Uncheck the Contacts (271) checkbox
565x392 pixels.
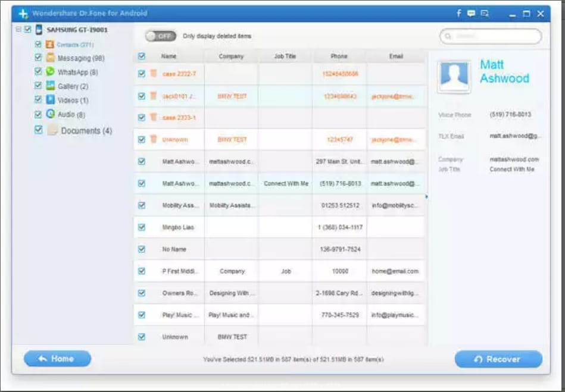(x=38, y=44)
